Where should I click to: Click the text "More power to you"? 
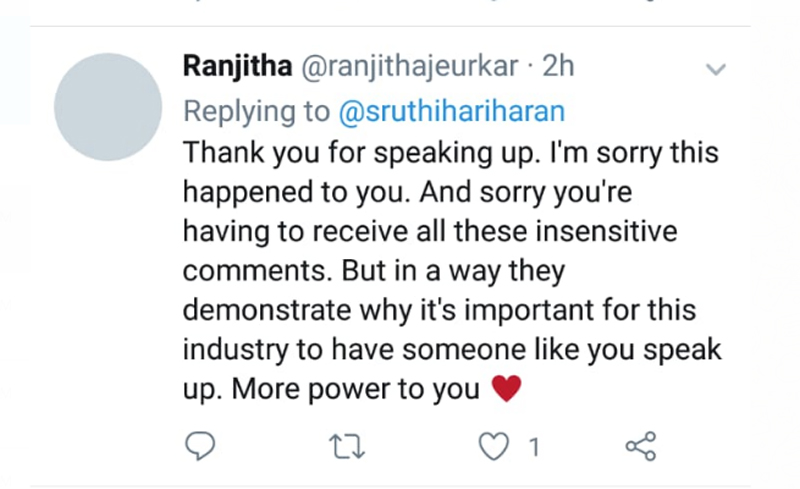click(x=356, y=389)
